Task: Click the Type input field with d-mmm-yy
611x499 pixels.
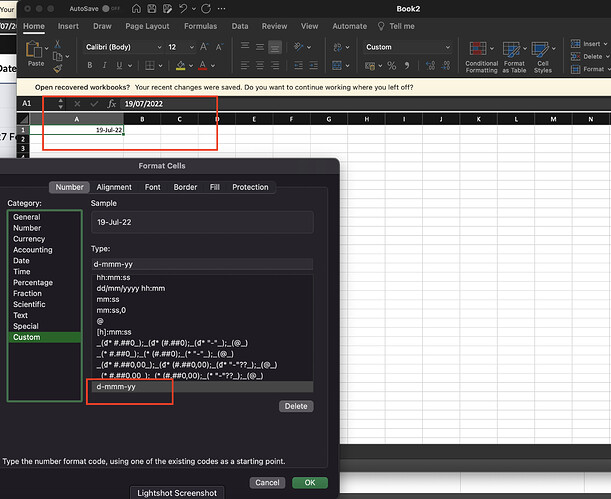Action: coord(201,265)
